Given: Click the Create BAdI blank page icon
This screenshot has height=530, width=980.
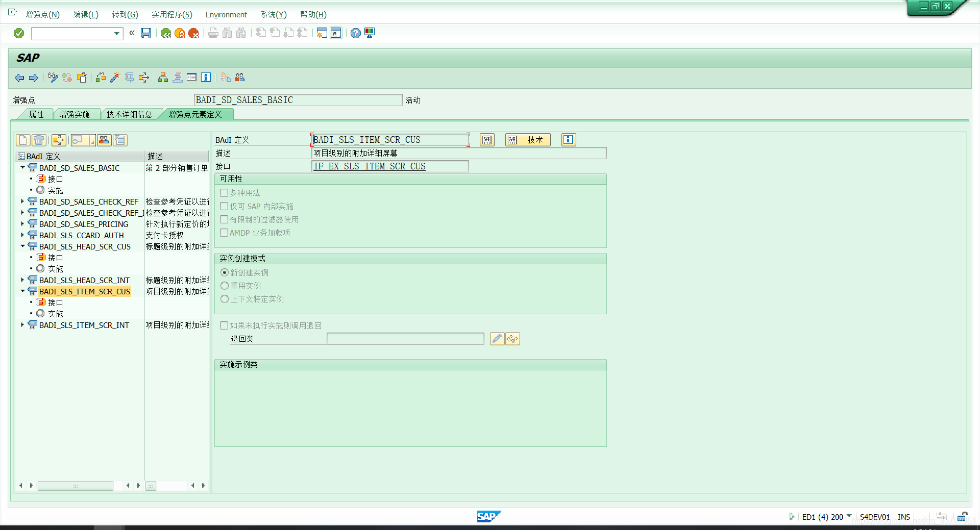Looking at the screenshot, I should (23, 140).
